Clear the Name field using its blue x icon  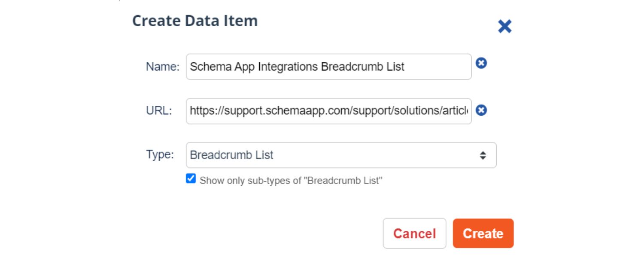[x=482, y=63]
